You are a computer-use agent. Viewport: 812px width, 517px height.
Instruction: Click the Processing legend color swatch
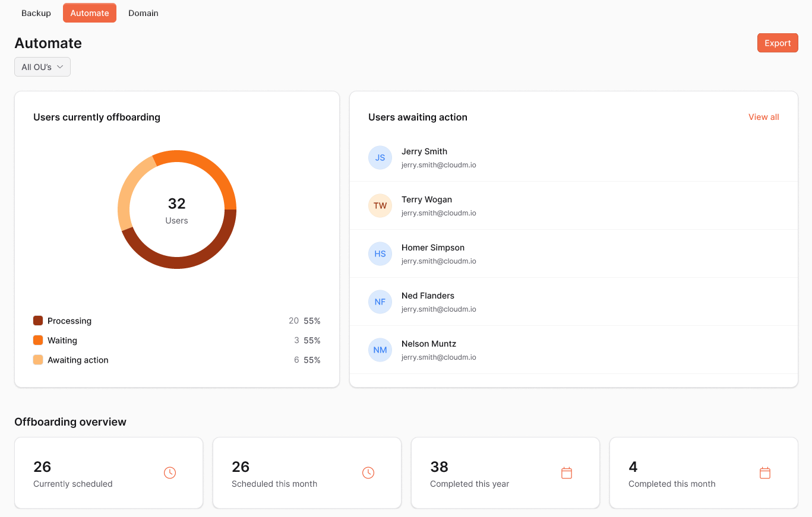(x=38, y=321)
